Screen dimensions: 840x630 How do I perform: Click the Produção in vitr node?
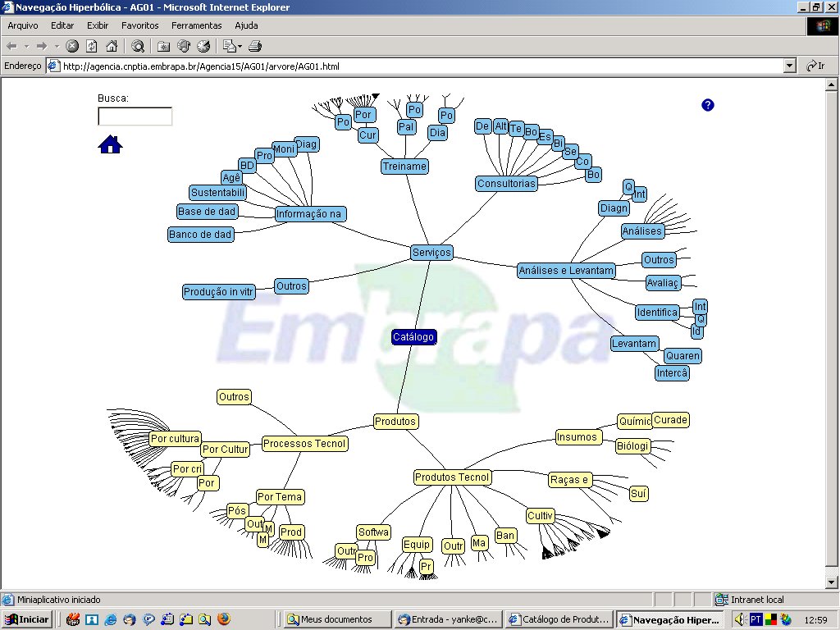click(x=218, y=292)
